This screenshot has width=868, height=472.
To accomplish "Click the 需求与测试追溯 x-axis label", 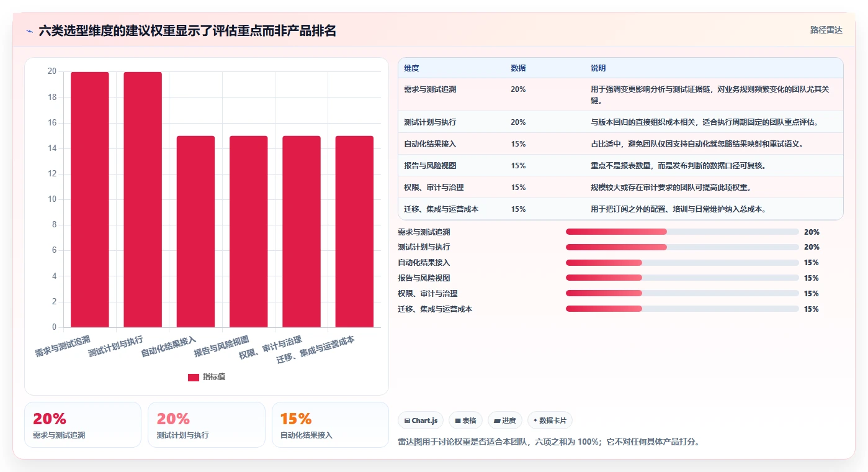I will [63, 346].
